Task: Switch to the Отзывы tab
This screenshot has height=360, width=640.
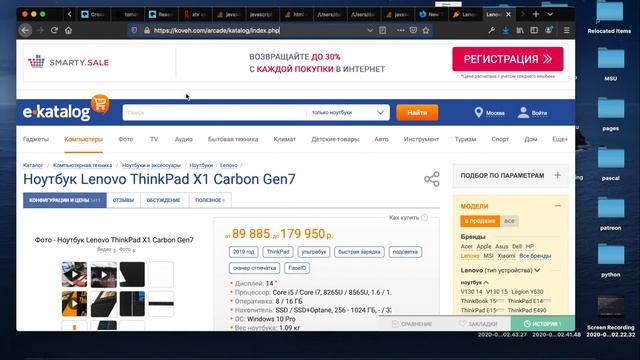Action: (123, 200)
